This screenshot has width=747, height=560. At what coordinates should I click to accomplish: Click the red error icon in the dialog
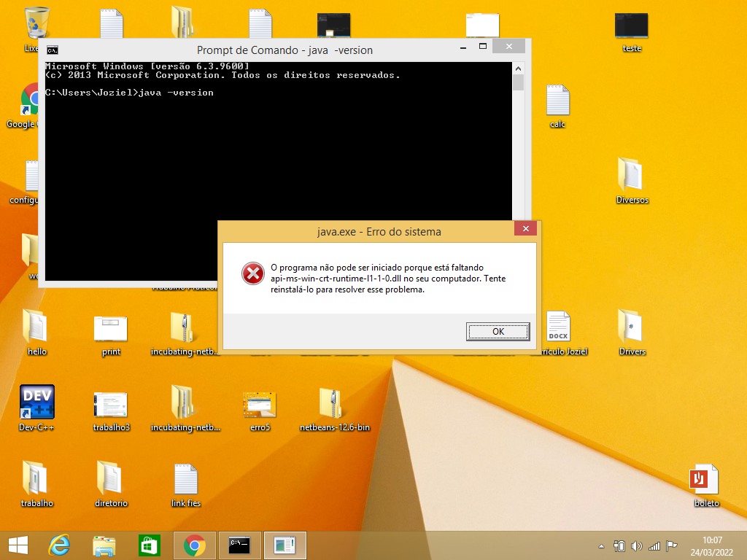tap(253, 273)
